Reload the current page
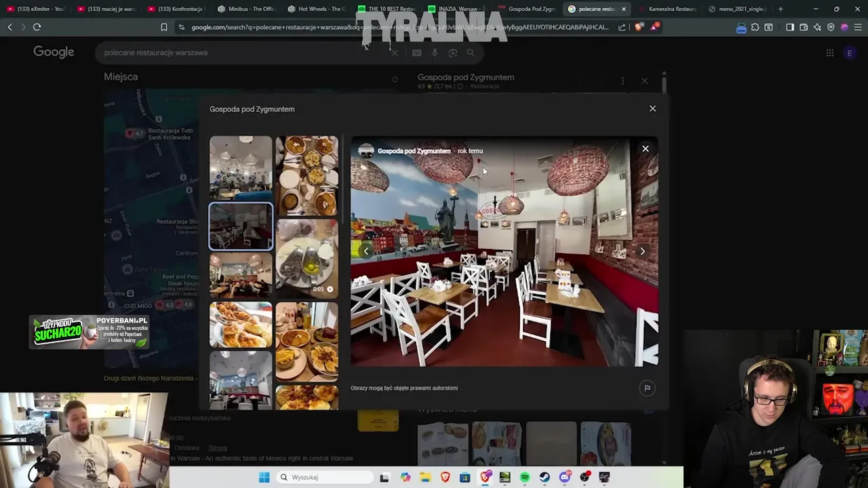 click(x=37, y=27)
